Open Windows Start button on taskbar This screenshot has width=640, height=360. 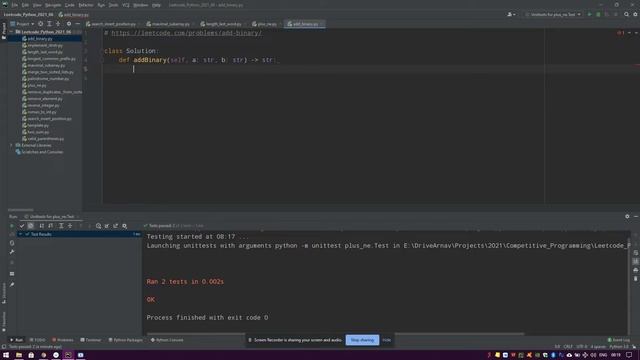(6, 355)
